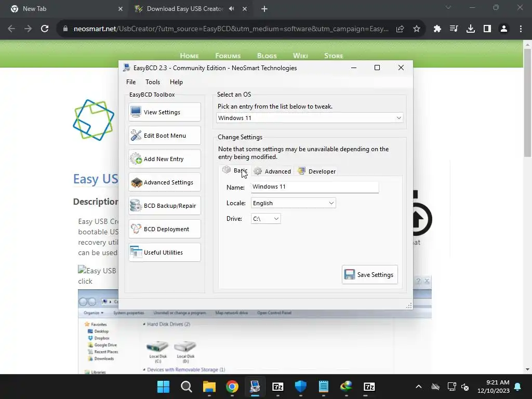Expand the Locale English dropdown
532x399 pixels.
pyautogui.click(x=294, y=203)
